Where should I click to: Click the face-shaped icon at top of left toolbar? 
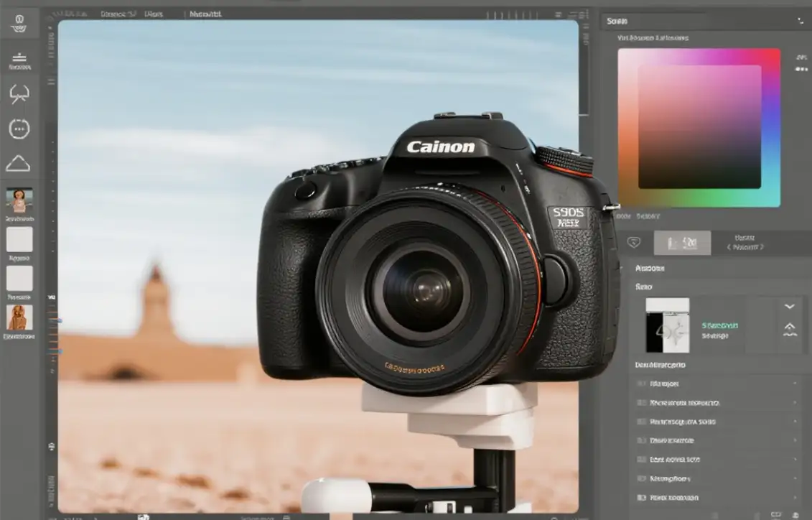click(x=19, y=23)
